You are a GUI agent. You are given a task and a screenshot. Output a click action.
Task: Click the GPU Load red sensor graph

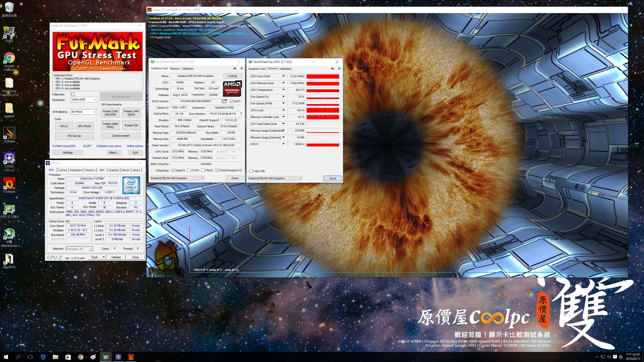pyautogui.click(x=323, y=110)
